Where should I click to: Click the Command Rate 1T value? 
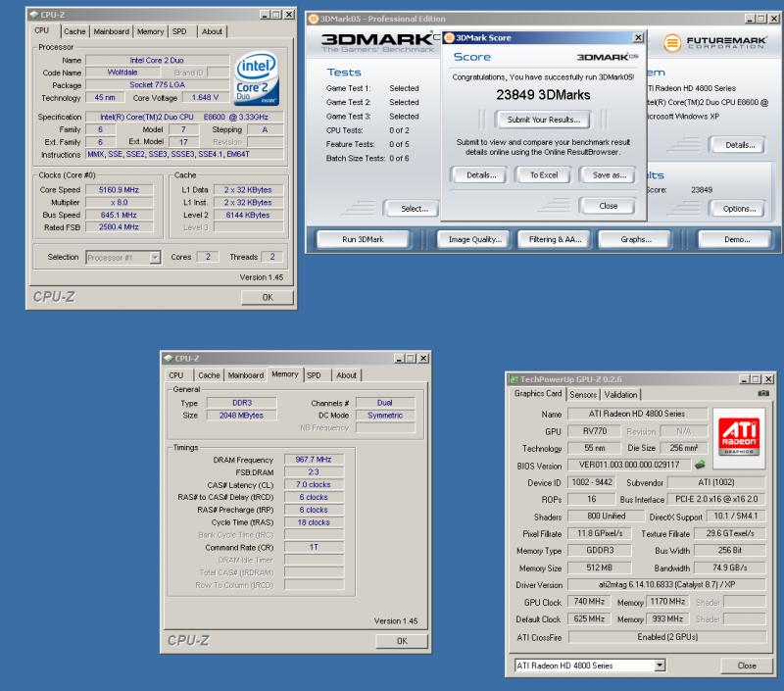(314, 547)
